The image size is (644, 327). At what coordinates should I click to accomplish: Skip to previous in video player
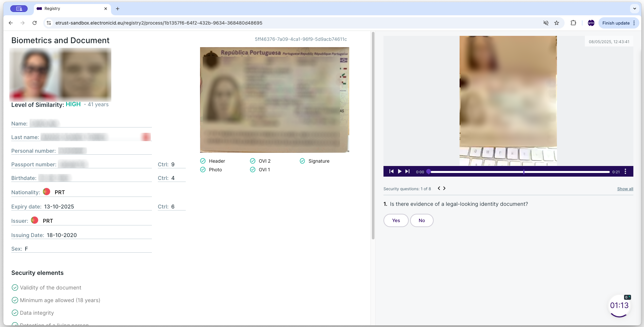(391, 171)
